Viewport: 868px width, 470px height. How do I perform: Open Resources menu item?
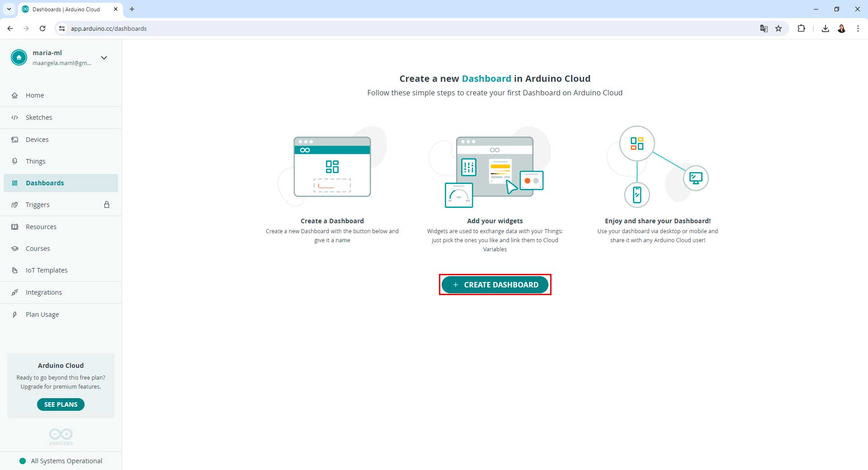pos(61,227)
